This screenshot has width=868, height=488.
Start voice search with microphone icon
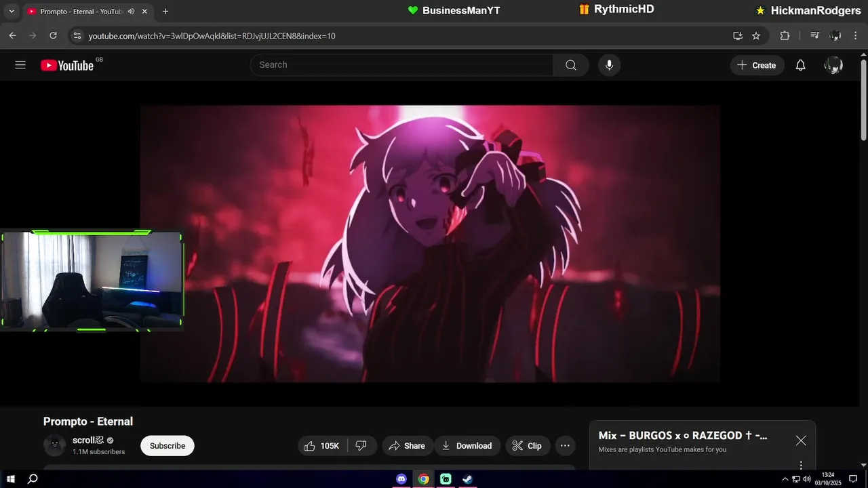[x=609, y=65]
